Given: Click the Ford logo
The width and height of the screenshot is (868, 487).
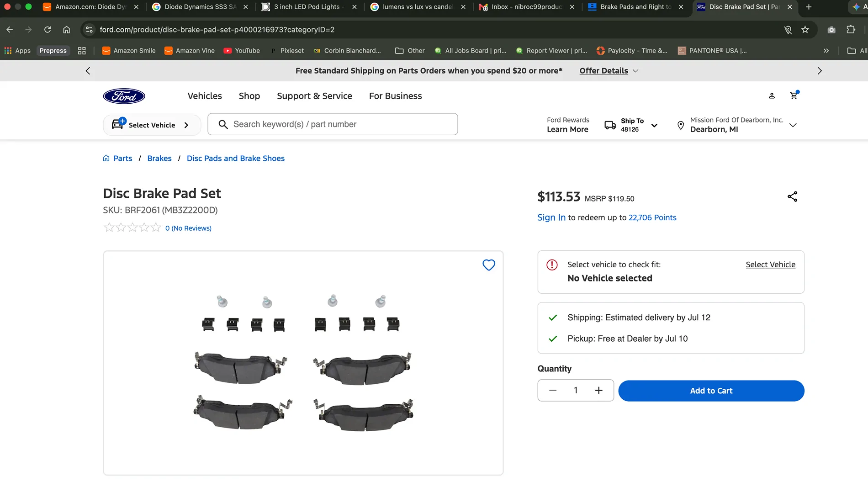Looking at the screenshot, I should (124, 96).
